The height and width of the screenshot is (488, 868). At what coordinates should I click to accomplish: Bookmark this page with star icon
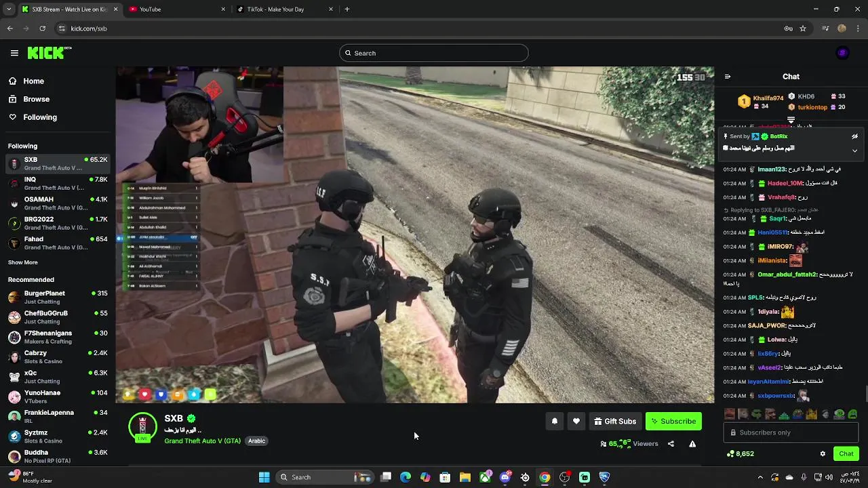click(803, 28)
